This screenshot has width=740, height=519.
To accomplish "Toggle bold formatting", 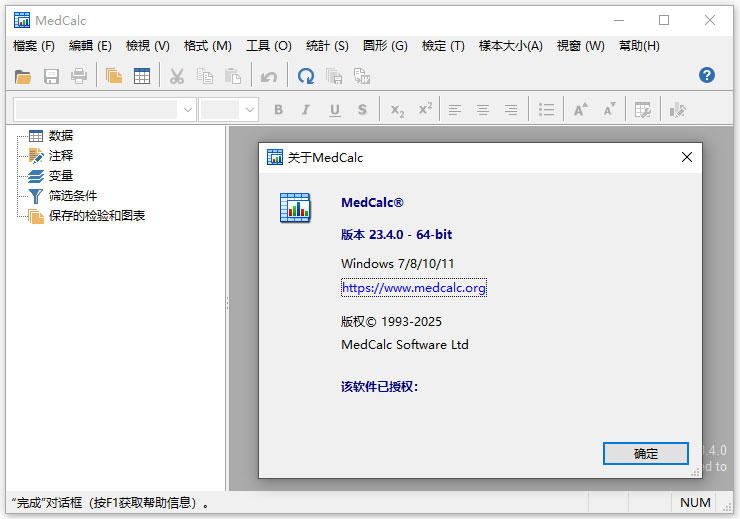I will coord(278,110).
